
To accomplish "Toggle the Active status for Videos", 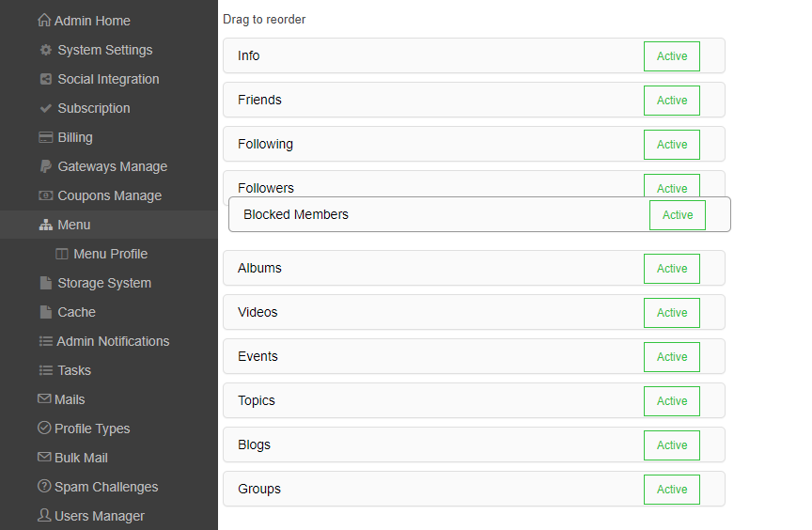I will point(672,313).
